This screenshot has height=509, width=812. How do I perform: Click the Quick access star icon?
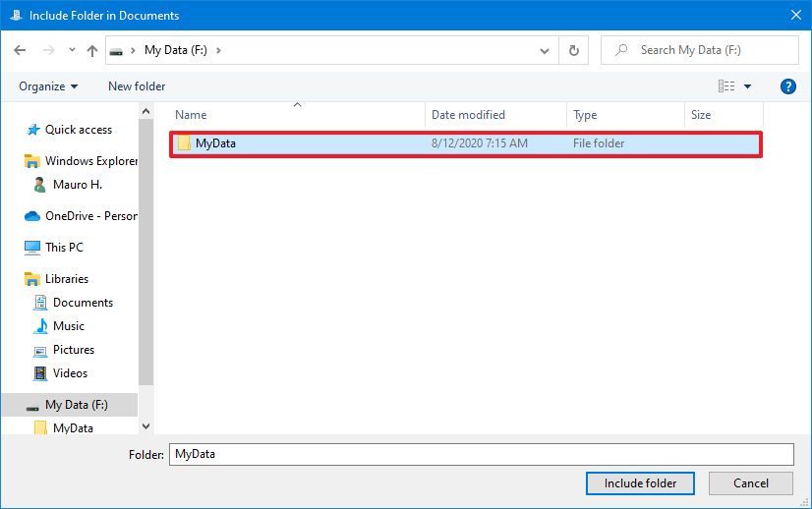point(33,130)
